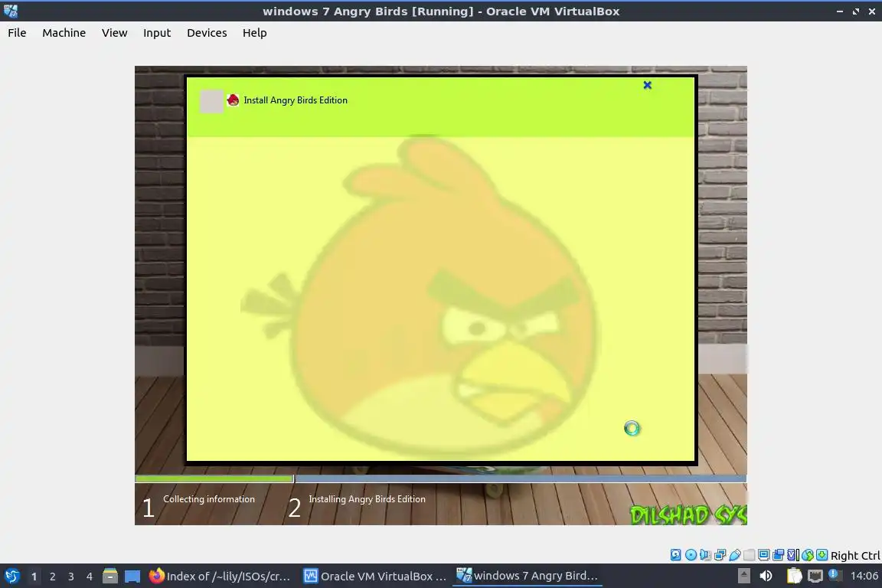
Task: Open the file manager from the taskbar
Action: [110, 576]
